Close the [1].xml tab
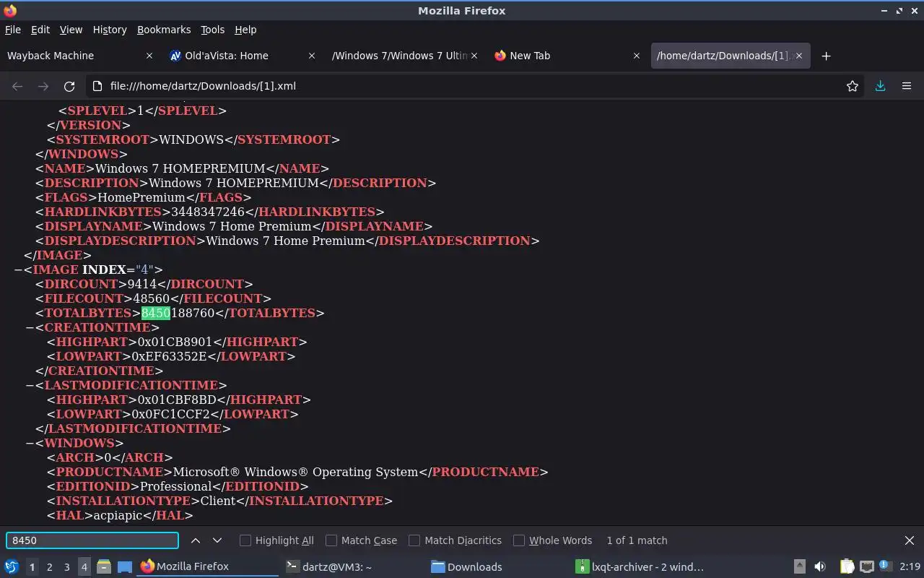Image resolution: width=924 pixels, height=578 pixels. click(799, 56)
